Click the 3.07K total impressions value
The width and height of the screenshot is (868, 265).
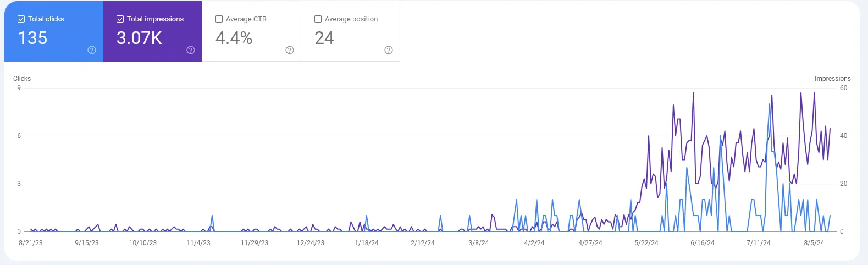(x=139, y=38)
